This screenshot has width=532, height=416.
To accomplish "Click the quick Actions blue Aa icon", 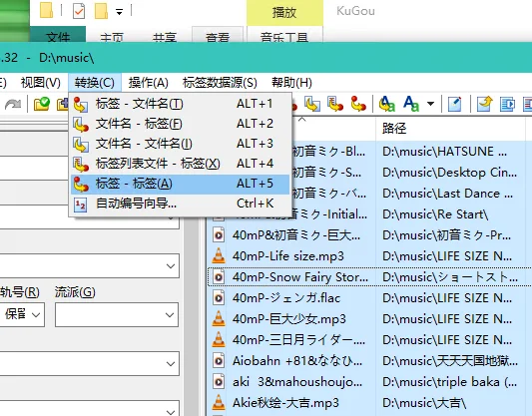I will coord(411,104).
